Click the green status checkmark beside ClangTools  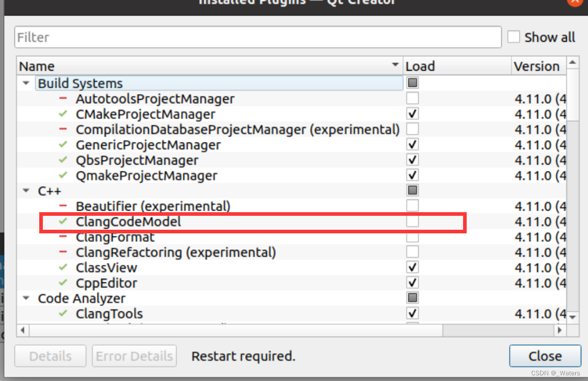coord(63,313)
